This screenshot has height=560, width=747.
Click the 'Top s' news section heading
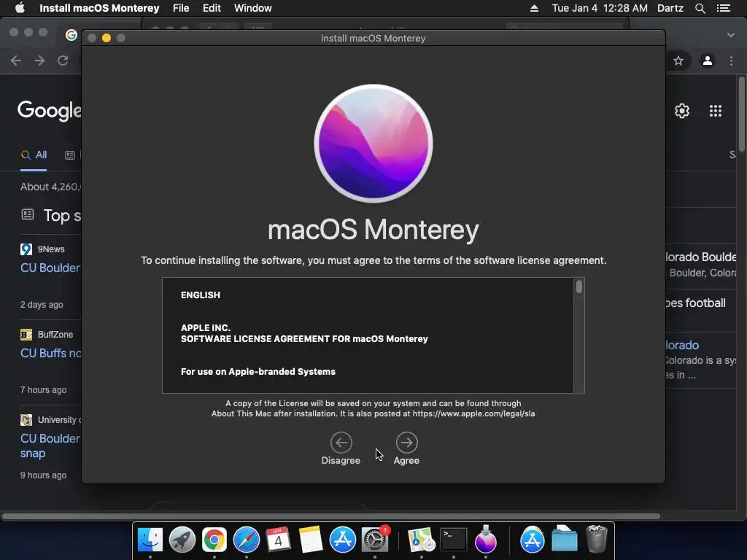(63, 215)
